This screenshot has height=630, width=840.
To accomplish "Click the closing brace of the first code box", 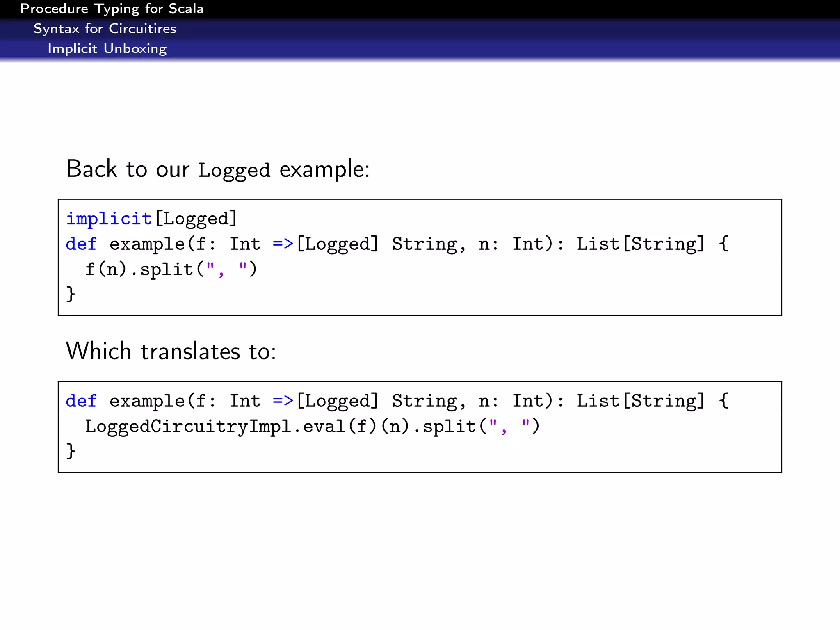I will tap(71, 294).
